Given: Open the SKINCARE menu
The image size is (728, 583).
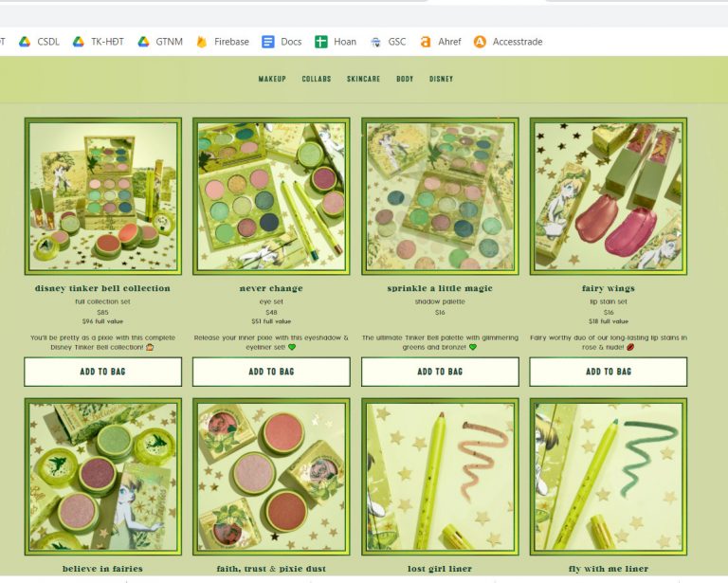Looking at the screenshot, I should pyautogui.click(x=364, y=79).
